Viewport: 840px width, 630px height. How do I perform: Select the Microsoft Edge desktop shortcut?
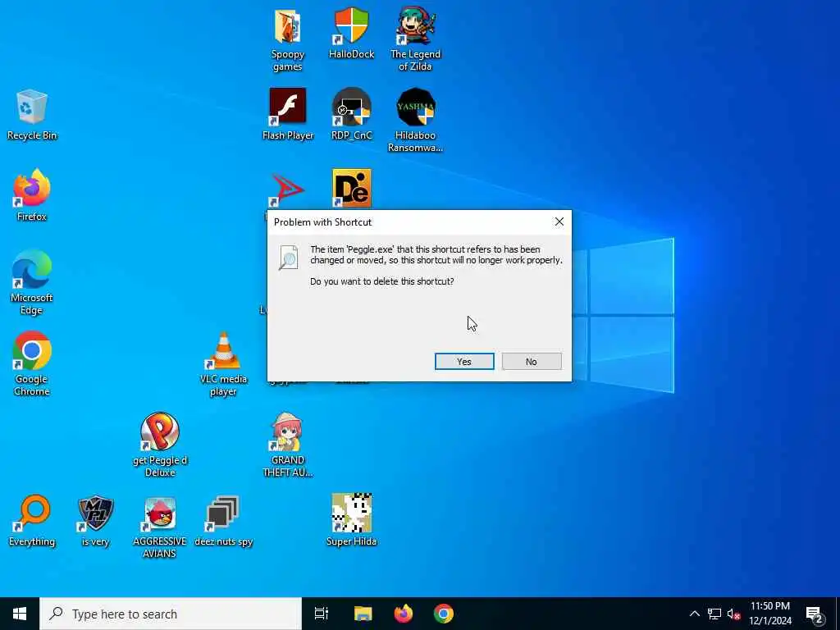tap(32, 282)
